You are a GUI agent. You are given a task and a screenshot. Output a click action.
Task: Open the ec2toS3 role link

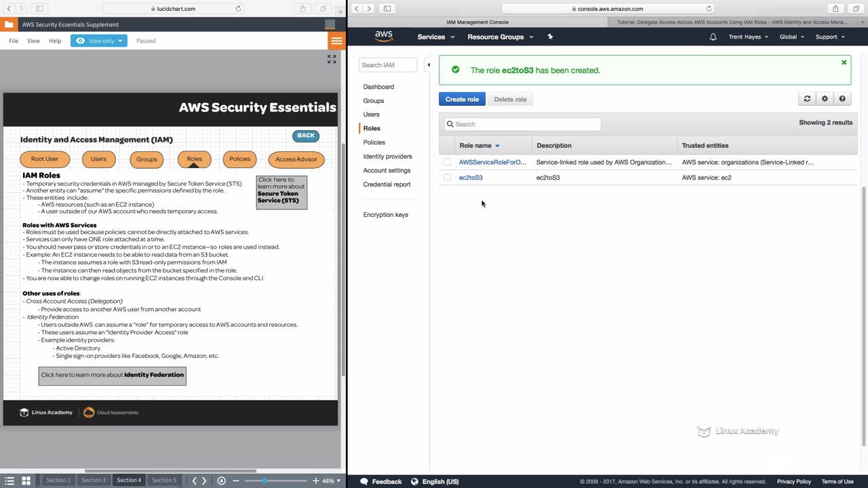471,178
